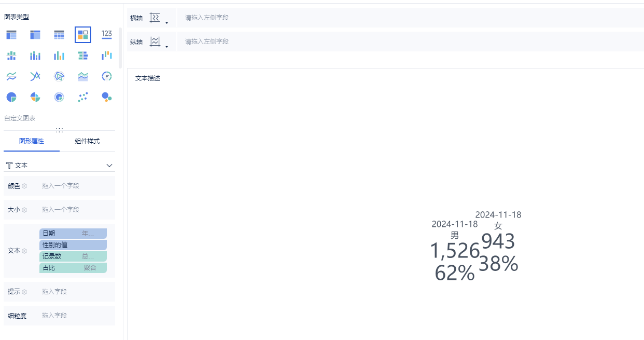Image resolution: width=644 pixels, height=340 pixels.
Task: Expand the 文本 graphic type dropdown
Action: [59, 166]
